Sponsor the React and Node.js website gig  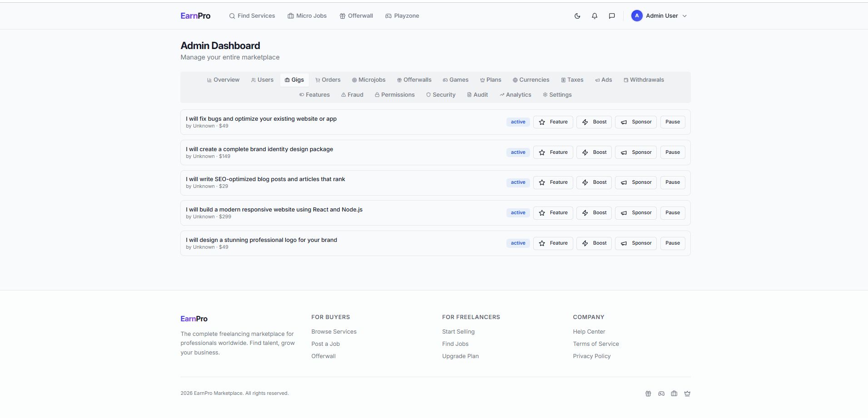coord(636,213)
